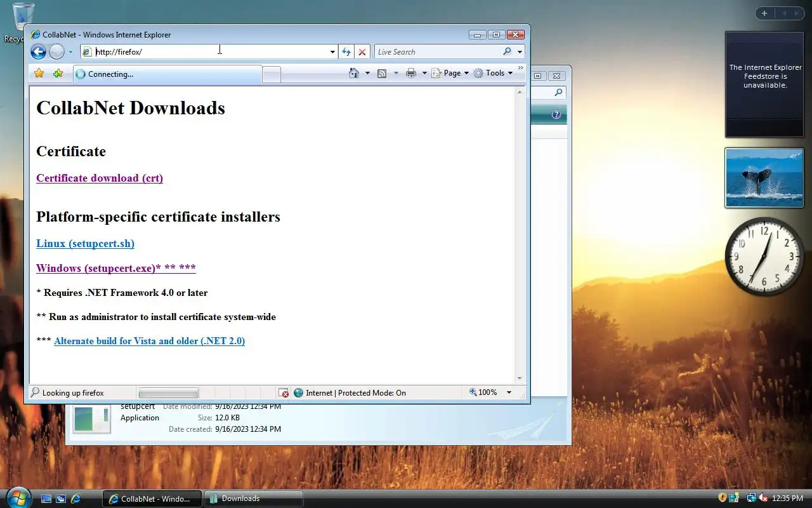Click the 100% zoom level button
The width and height of the screenshot is (812, 508).
483,392
